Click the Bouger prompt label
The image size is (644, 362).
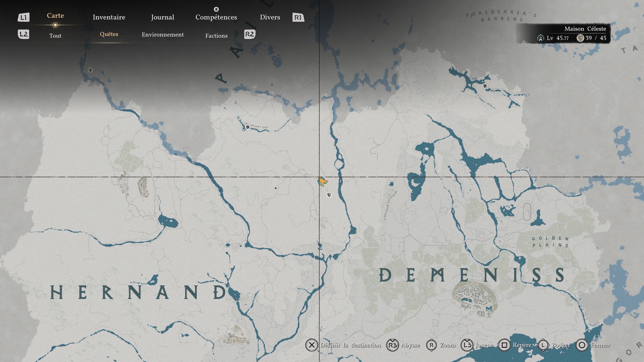(x=561, y=345)
